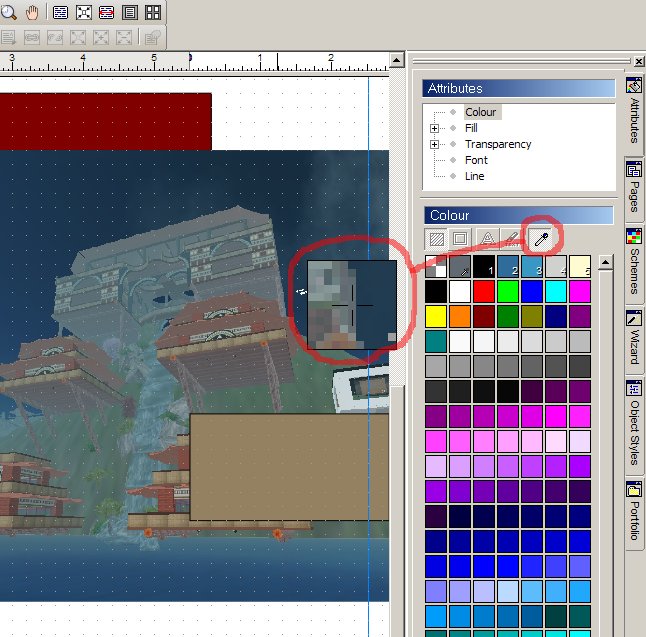Viewport: 646px width, 637px height.
Task: Click the greyed text frame flow icon
Action: [8, 37]
